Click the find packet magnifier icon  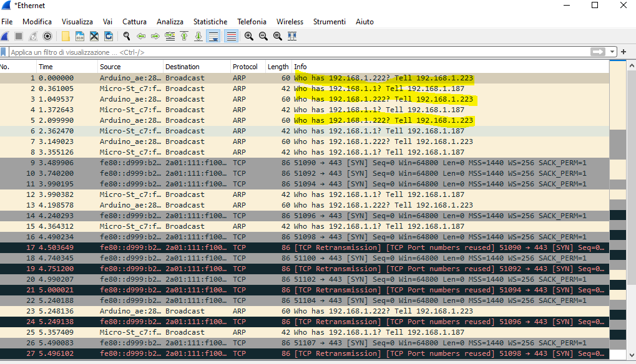click(127, 36)
